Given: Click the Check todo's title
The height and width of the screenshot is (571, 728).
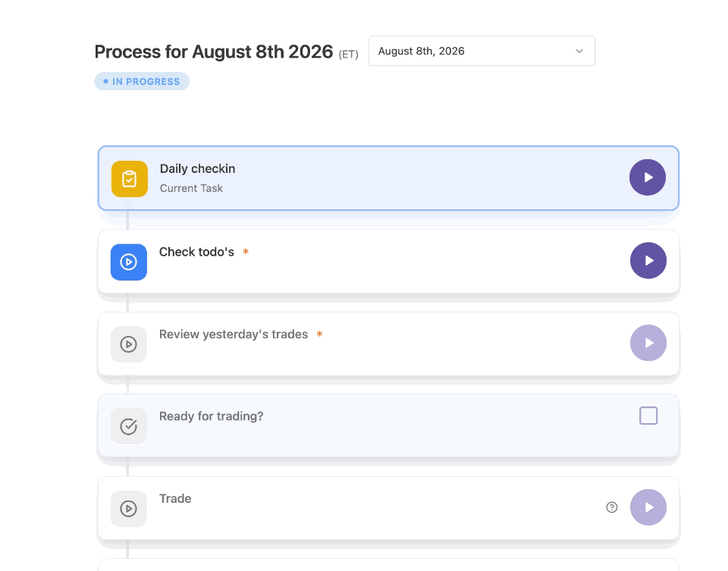Looking at the screenshot, I should point(196,252).
